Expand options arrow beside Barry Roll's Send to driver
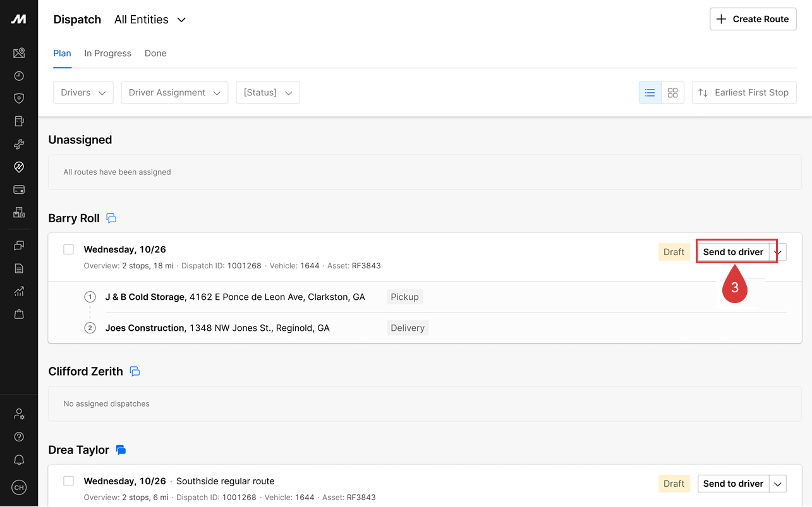The width and height of the screenshot is (812, 507). (778, 252)
